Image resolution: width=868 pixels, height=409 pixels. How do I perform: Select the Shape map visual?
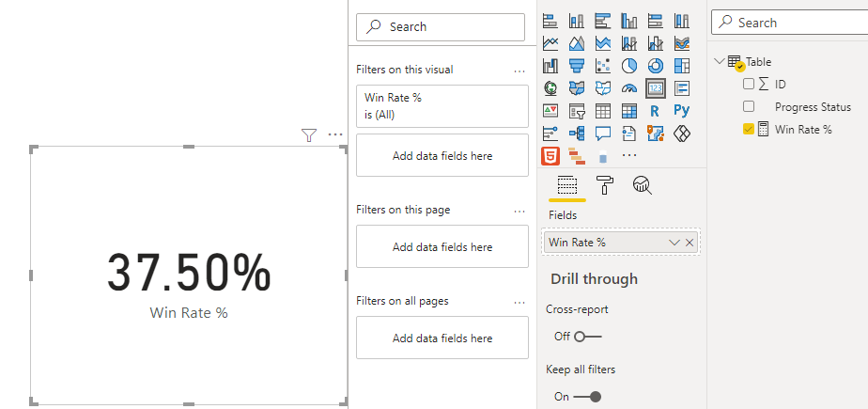coord(603,88)
